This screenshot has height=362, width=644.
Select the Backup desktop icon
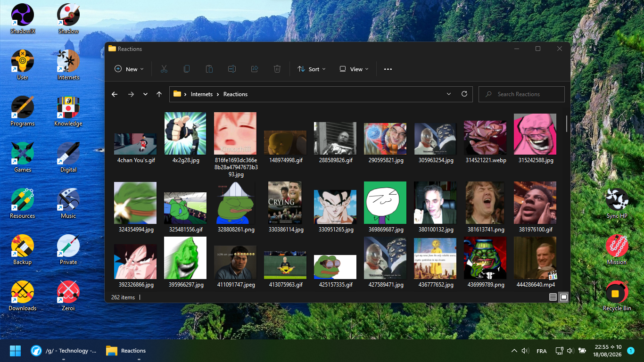pos(23,250)
